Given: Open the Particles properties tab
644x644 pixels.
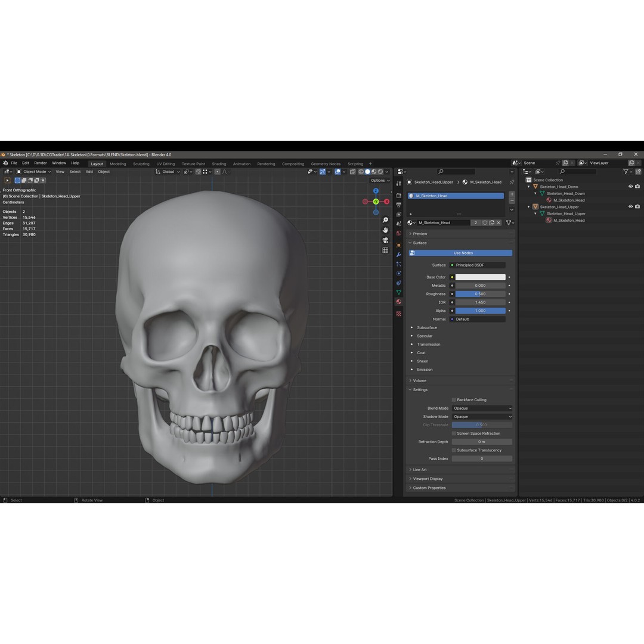Looking at the screenshot, I should pos(398,264).
